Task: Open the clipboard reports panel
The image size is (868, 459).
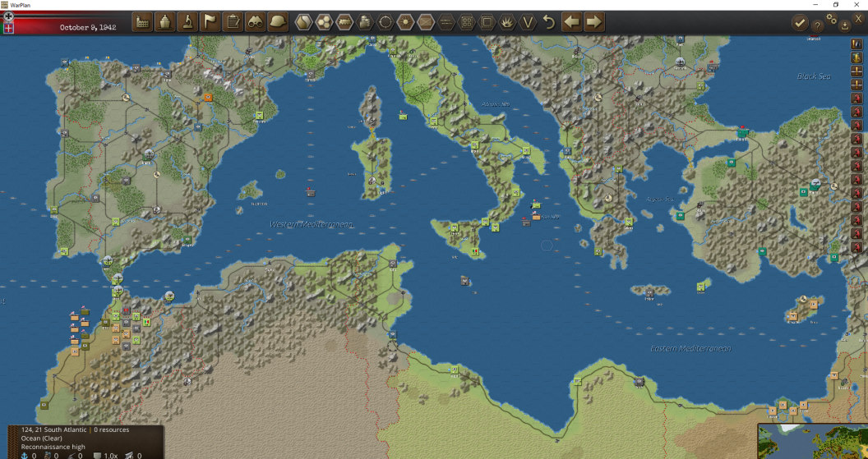Action: click(233, 22)
